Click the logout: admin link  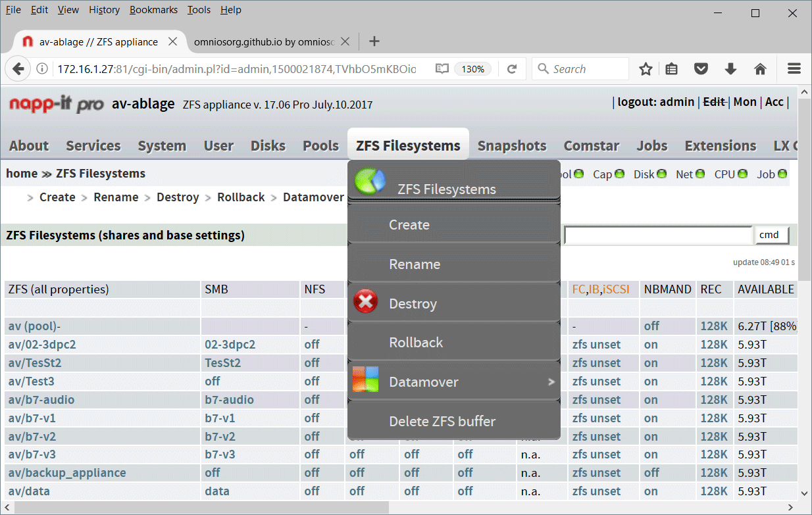coord(656,102)
